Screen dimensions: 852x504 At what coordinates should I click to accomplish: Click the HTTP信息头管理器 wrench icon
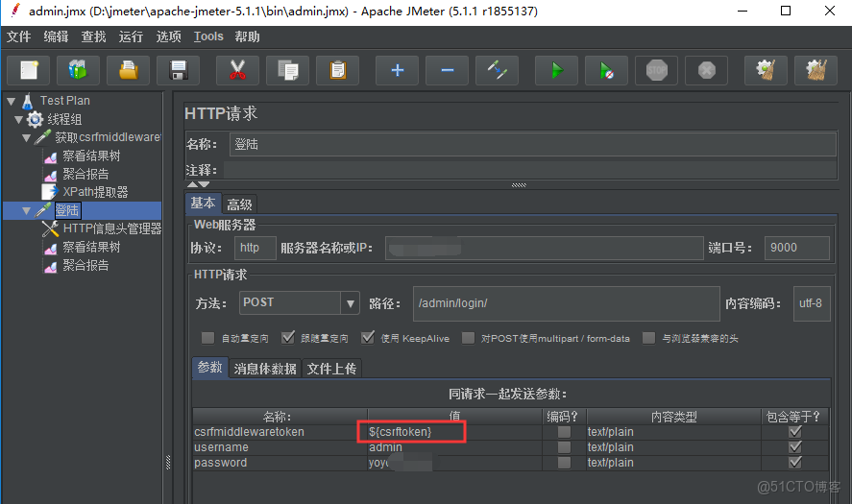[x=50, y=228]
